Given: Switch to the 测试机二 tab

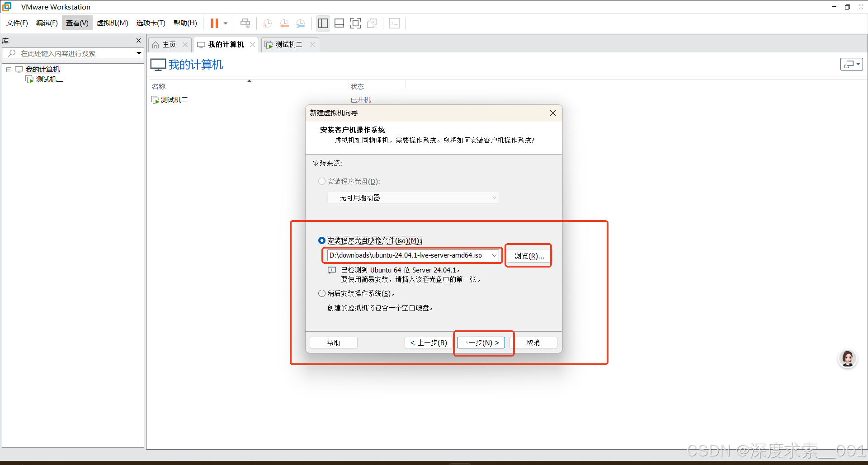Looking at the screenshot, I should click(x=288, y=44).
